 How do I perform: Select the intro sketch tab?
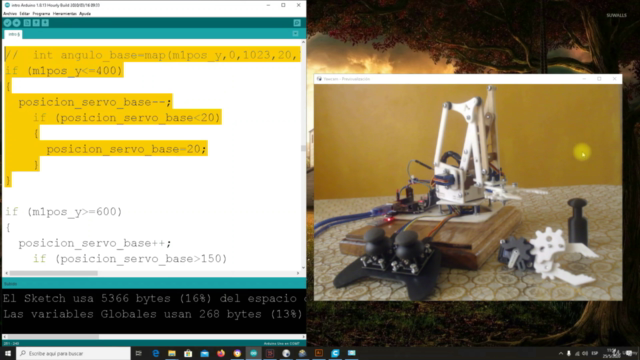(14, 34)
